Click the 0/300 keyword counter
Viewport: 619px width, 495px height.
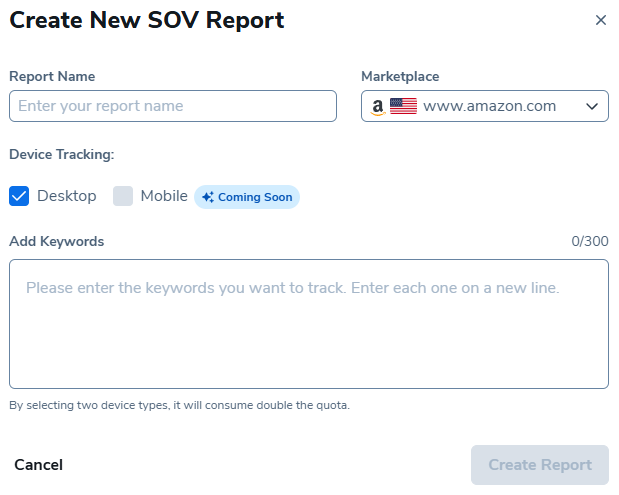[590, 241]
